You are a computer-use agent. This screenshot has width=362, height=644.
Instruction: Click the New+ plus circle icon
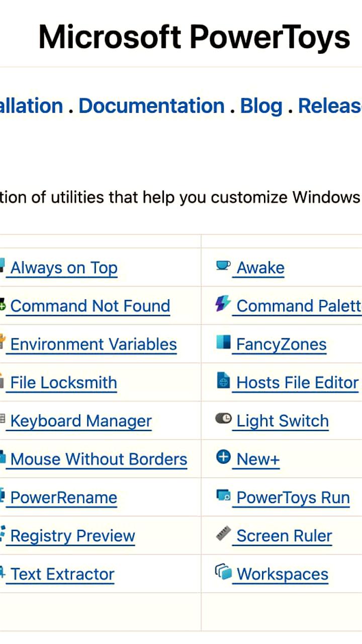point(223,457)
